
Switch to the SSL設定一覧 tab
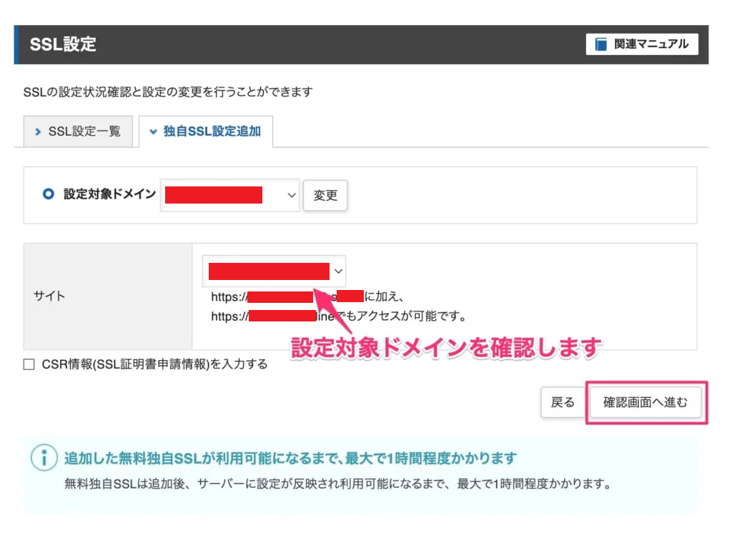(78, 131)
